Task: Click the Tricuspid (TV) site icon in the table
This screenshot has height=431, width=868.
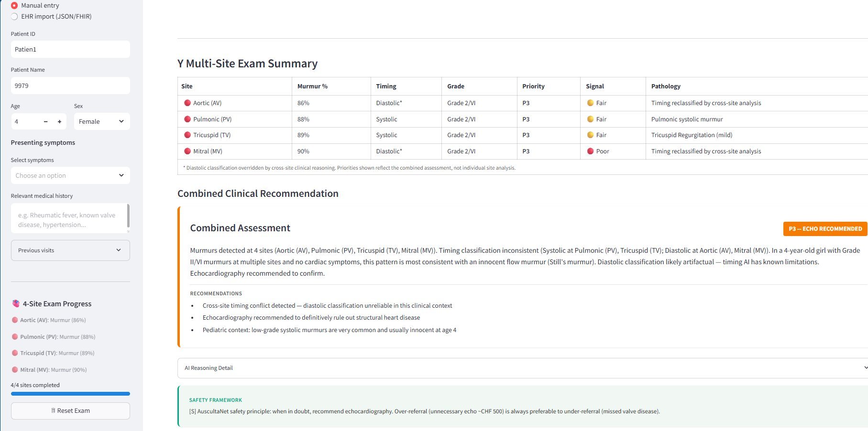Action: click(x=187, y=135)
